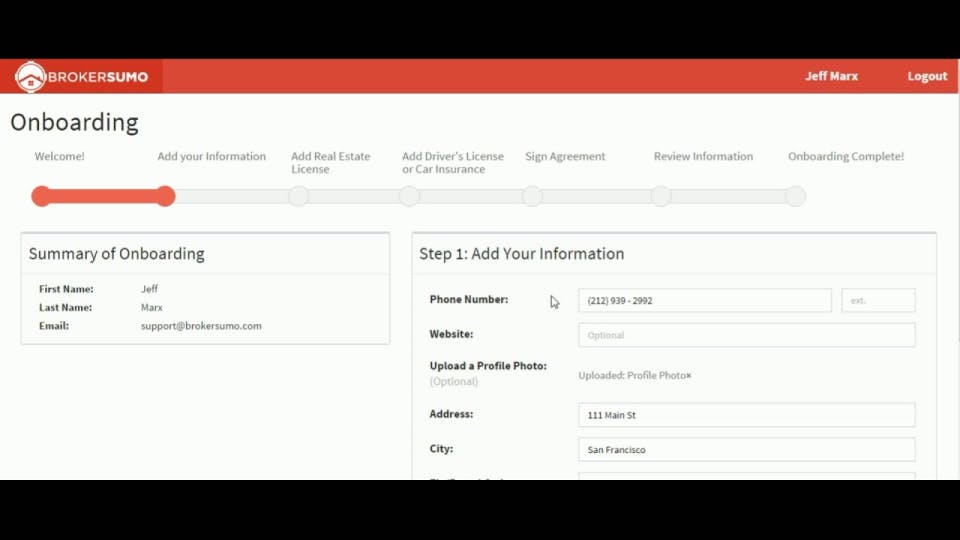Focus the Phone Number input field
Viewport: 960px width, 540px height.
(705, 301)
